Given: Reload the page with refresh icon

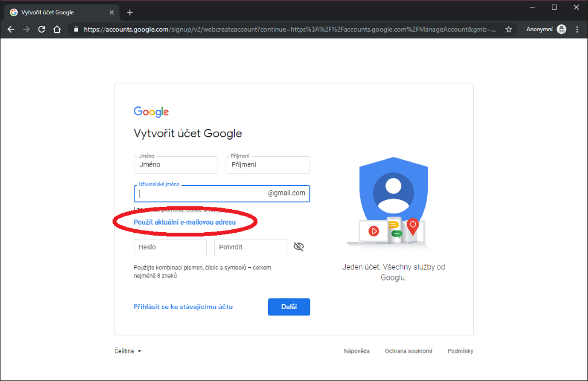Looking at the screenshot, I should point(41,29).
